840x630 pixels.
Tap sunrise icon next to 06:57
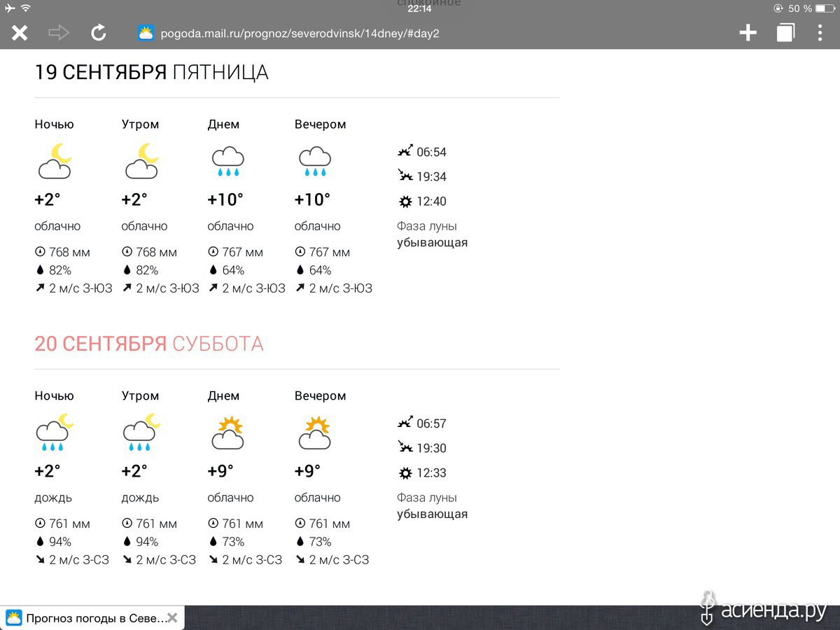click(x=405, y=423)
